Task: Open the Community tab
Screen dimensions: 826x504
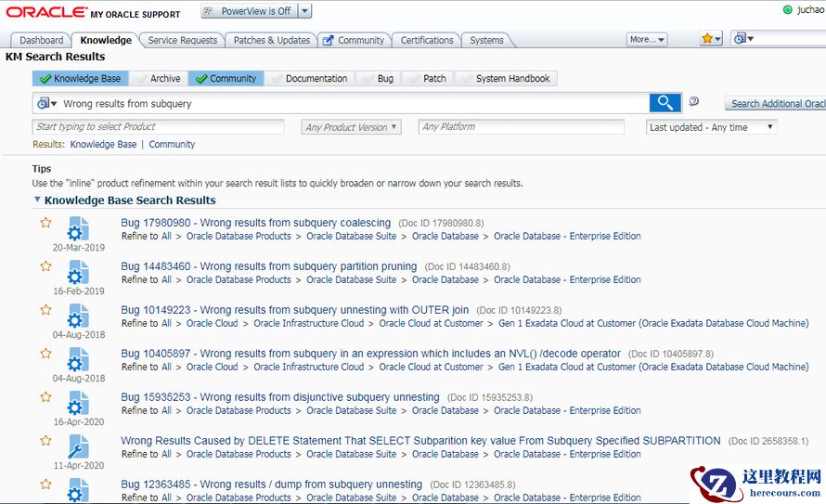Action: coord(354,40)
